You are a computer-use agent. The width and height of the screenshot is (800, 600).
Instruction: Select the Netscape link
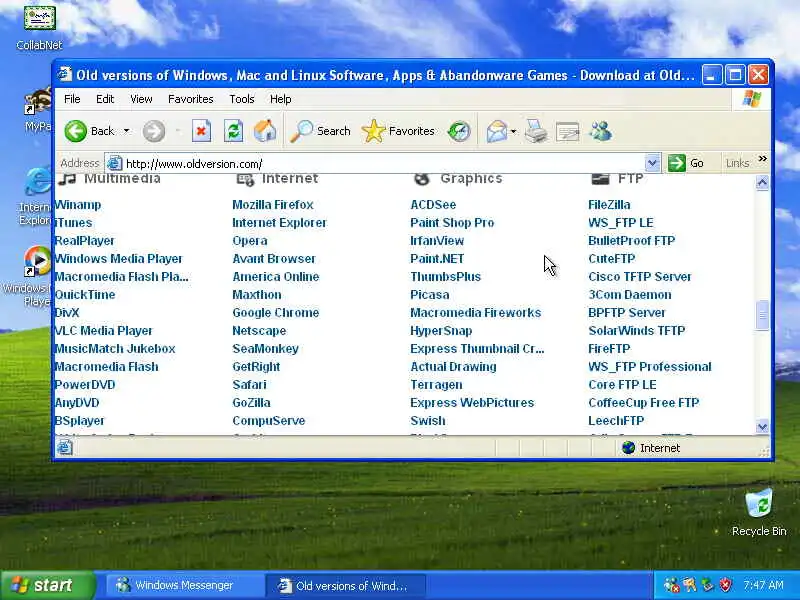point(259,331)
